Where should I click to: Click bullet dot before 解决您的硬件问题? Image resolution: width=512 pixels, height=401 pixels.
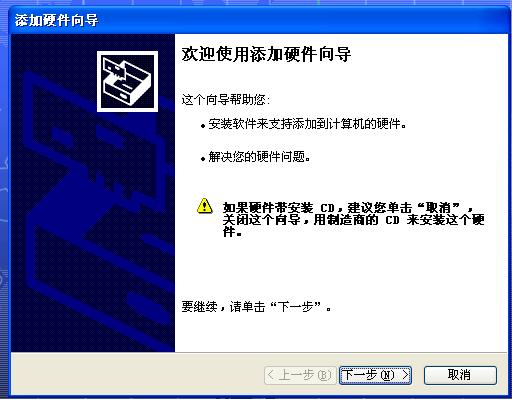point(203,159)
